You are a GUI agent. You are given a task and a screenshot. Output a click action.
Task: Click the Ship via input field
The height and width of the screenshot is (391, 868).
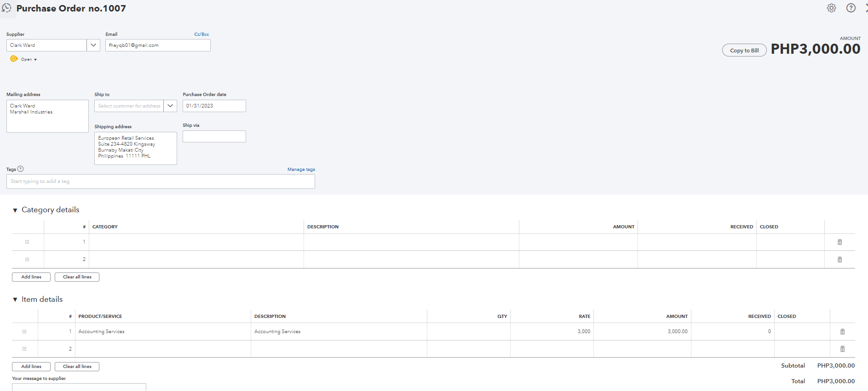pos(214,136)
